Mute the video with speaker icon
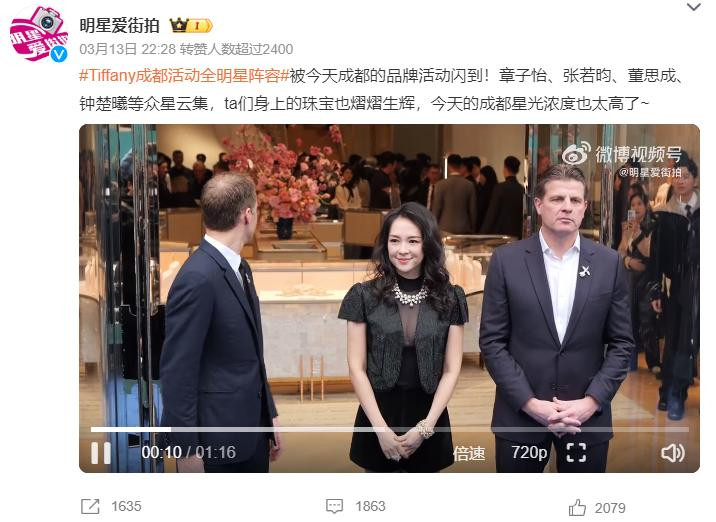 pos(673,453)
